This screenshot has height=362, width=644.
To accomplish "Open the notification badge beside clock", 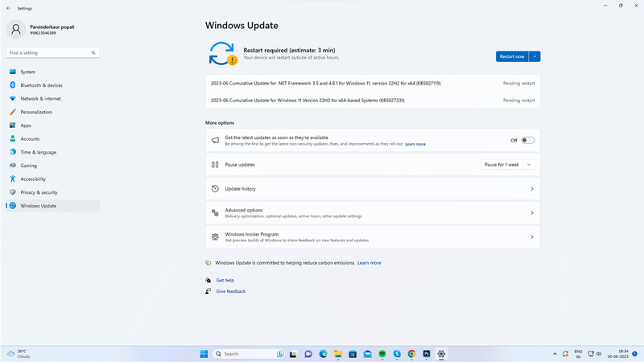I will point(635,354).
